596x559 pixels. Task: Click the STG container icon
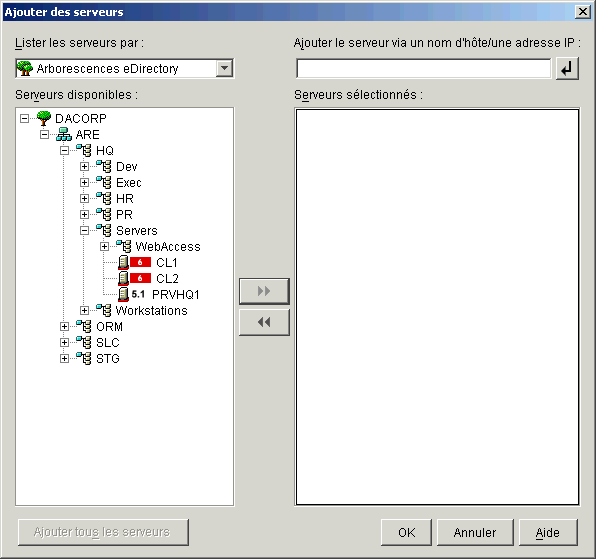(84, 358)
